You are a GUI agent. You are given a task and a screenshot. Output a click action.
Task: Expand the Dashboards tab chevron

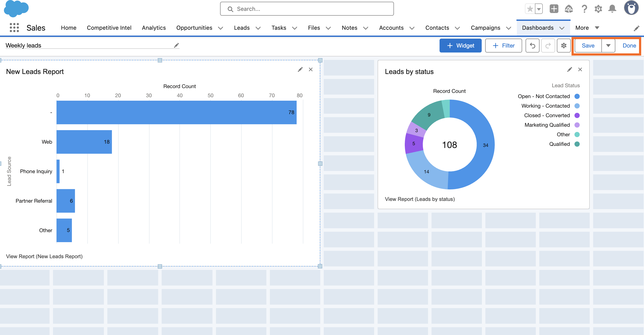point(562,28)
